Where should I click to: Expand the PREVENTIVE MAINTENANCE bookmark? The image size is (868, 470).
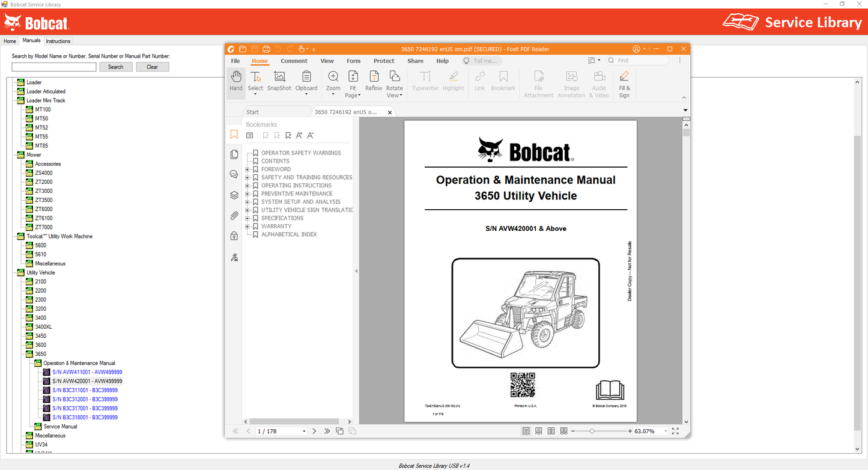[x=247, y=194]
